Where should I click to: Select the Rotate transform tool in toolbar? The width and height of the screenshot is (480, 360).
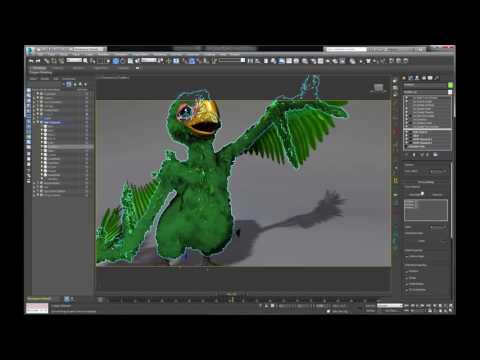[x=122, y=61]
